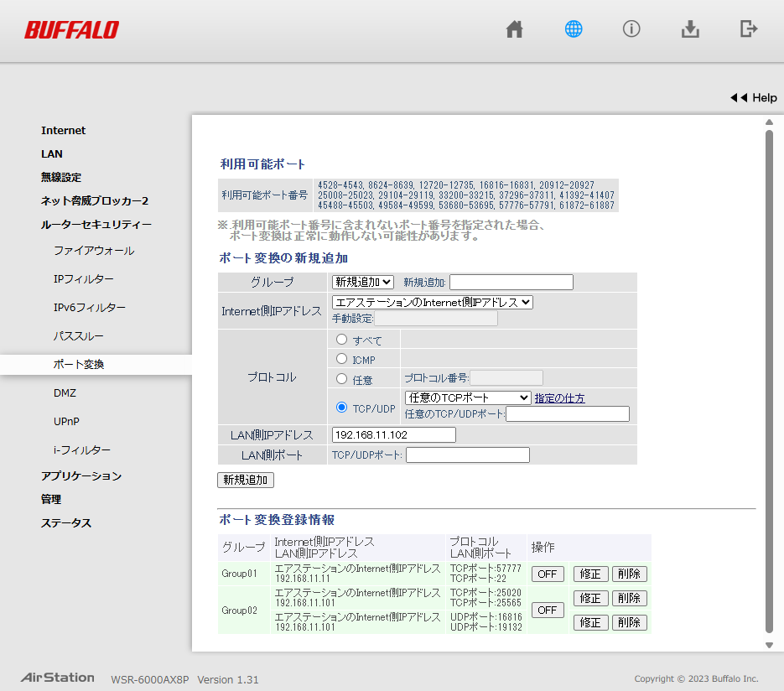The image size is (784, 691).
Task: Open the ファイアウォール submenu item
Action: [x=94, y=251]
